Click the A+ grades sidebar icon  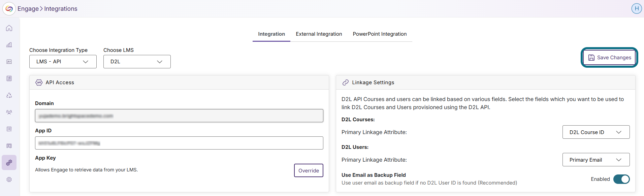tap(9, 62)
